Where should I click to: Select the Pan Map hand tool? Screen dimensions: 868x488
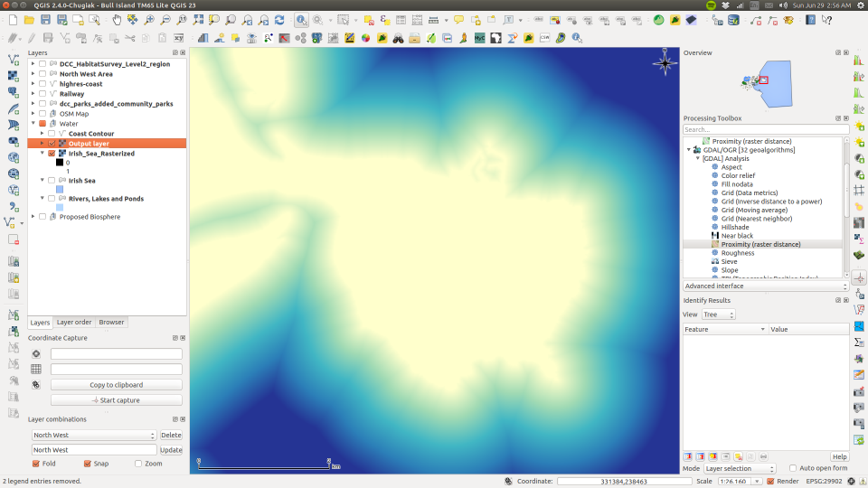click(117, 20)
